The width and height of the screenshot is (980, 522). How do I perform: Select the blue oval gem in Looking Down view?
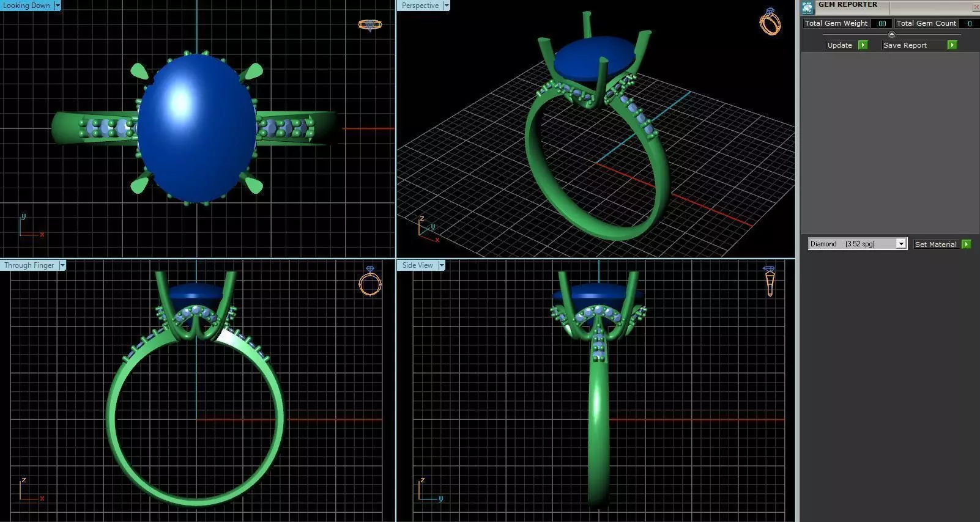point(196,128)
